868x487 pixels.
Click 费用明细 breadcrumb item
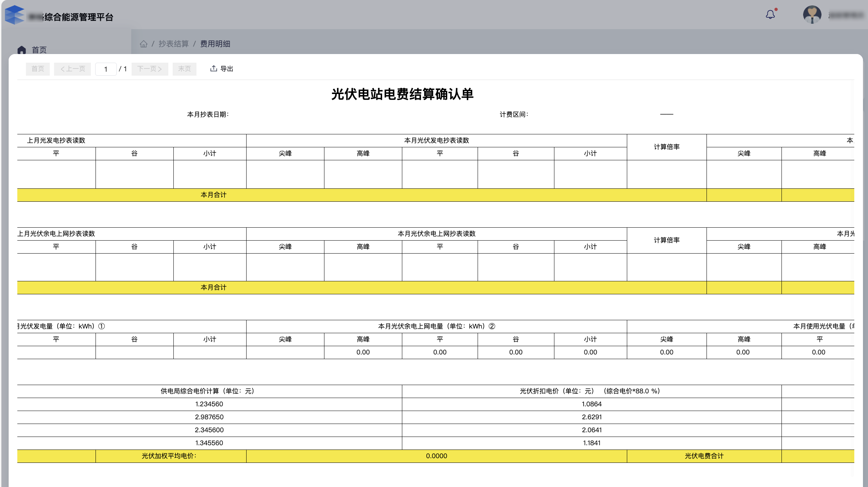[x=215, y=44]
